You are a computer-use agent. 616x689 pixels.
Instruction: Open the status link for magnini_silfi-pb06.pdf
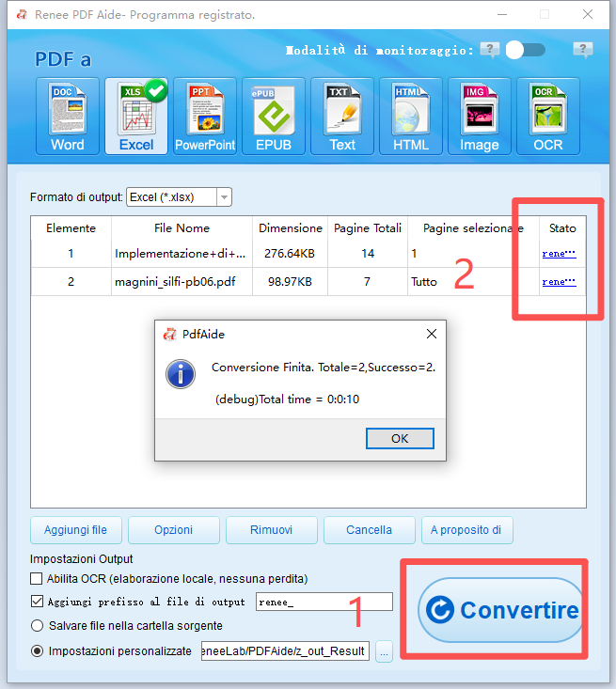pos(559,281)
